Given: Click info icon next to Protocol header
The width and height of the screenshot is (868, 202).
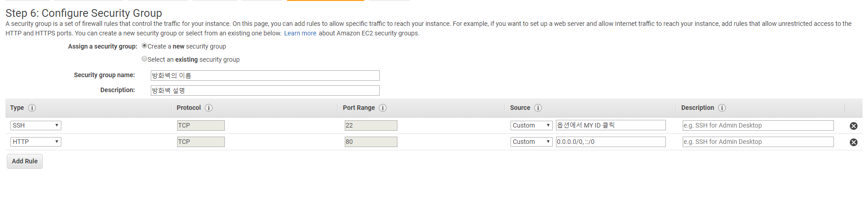Looking at the screenshot, I should tap(208, 108).
